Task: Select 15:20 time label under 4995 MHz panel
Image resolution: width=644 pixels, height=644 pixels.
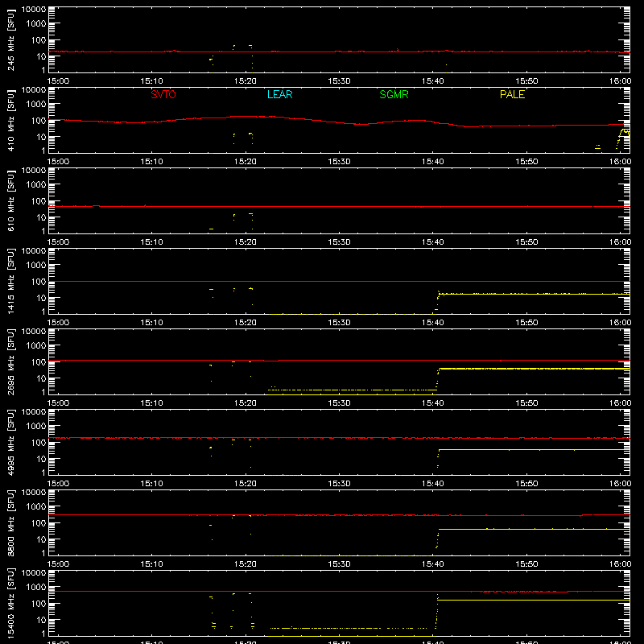Action: pos(246,484)
